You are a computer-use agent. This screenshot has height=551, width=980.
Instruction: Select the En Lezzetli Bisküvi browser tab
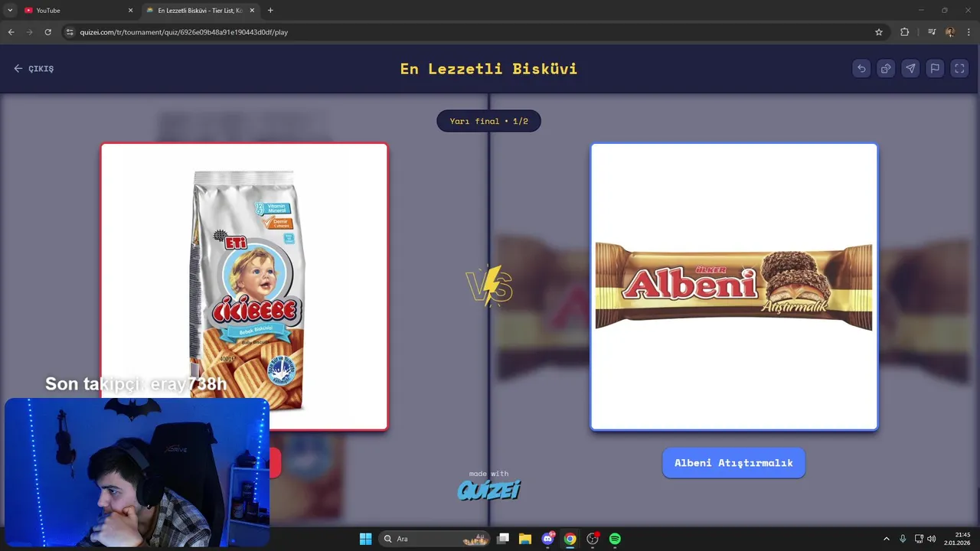pyautogui.click(x=201, y=11)
